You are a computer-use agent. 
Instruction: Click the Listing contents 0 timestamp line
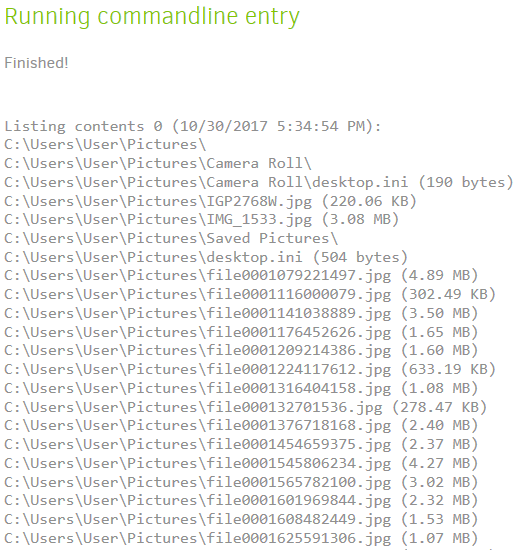click(x=193, y=126)
